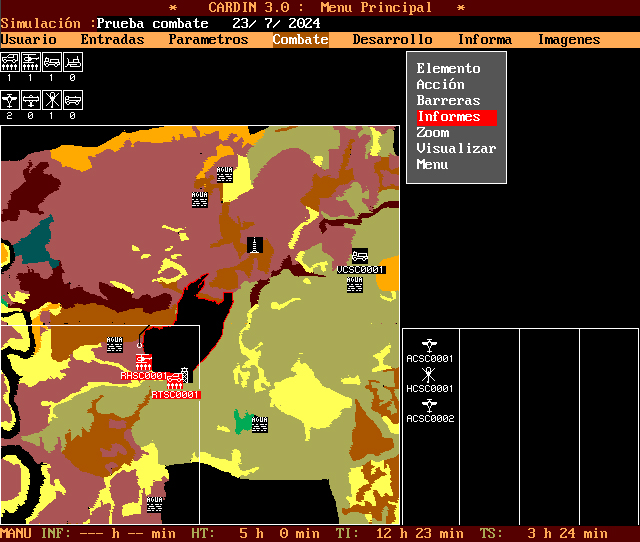Image resolution: width=640 pixels, height=542 pixels.
Task: Click AGUA water point below VCSC0001
Action: pyautogui.click(x=354, y=284)
